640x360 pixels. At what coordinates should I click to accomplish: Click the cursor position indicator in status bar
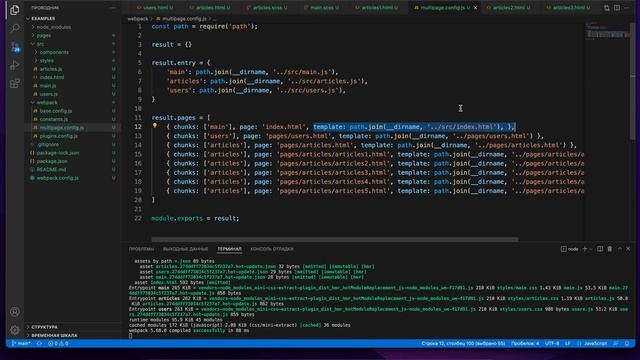(x=463, y=344)
